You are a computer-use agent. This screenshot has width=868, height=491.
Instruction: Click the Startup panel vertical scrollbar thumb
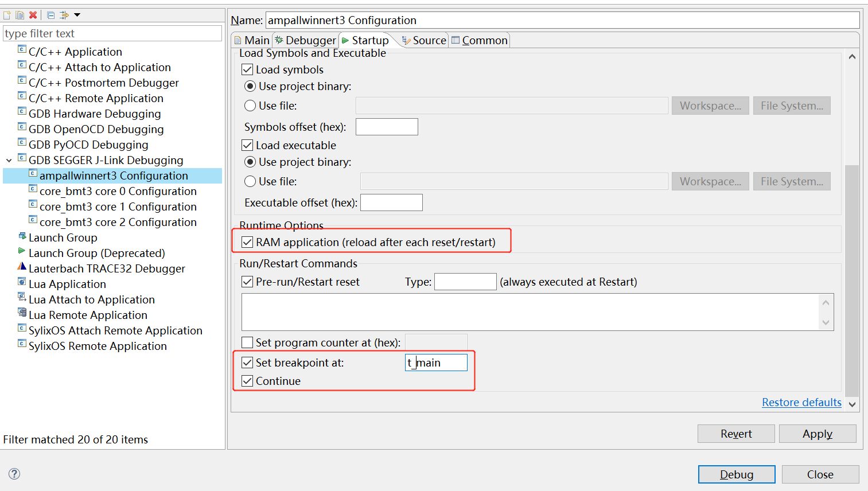tap(852, 280)
